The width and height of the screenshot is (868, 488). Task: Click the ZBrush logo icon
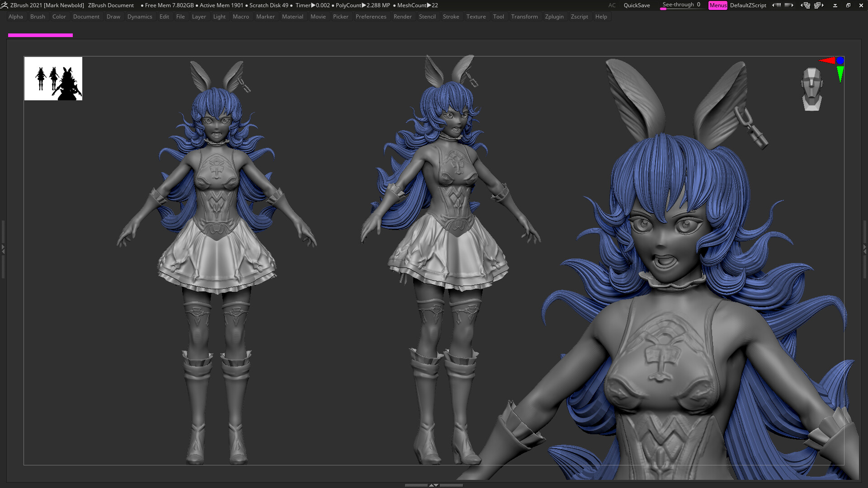point(5,5)
